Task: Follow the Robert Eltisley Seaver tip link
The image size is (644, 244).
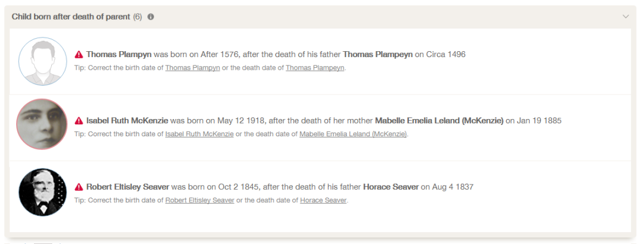Action: pyautogui.click(x=200, y=200)
